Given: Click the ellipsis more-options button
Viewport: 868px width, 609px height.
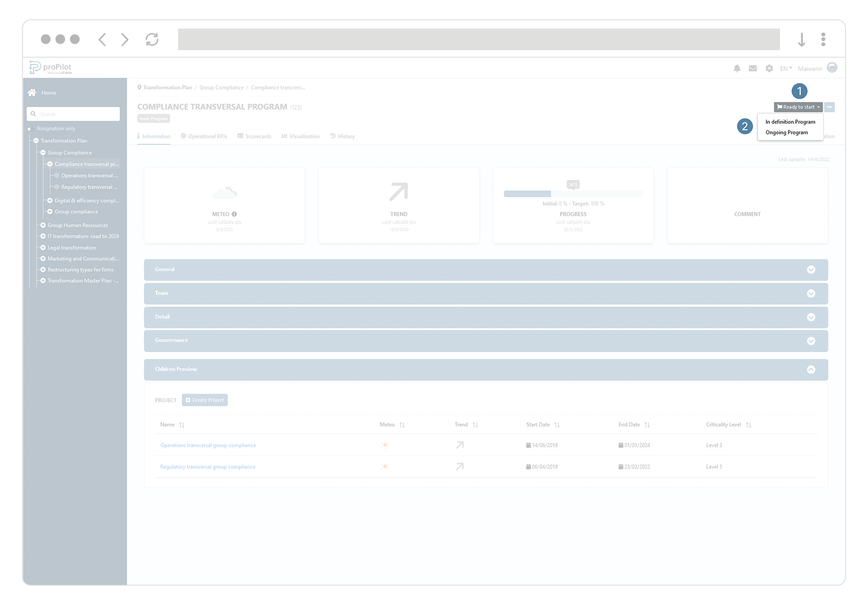Looking at the screenshot, I should (x=829, y=107).
